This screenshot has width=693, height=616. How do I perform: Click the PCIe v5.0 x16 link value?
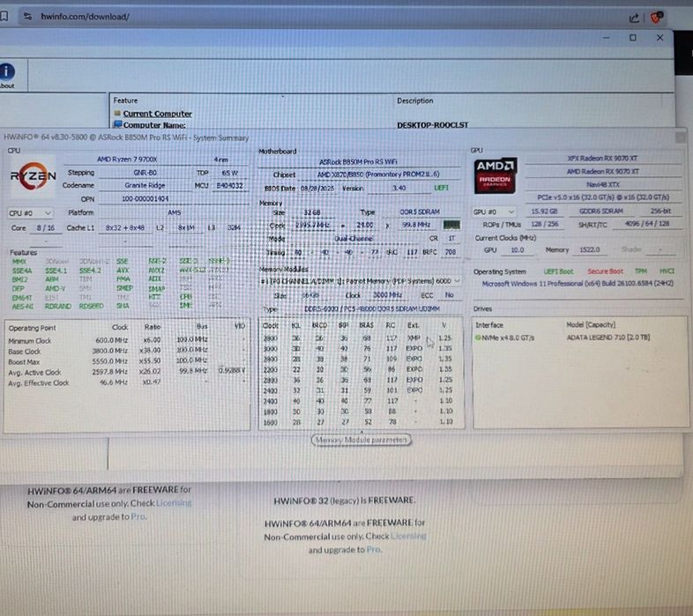click(603, 197)
